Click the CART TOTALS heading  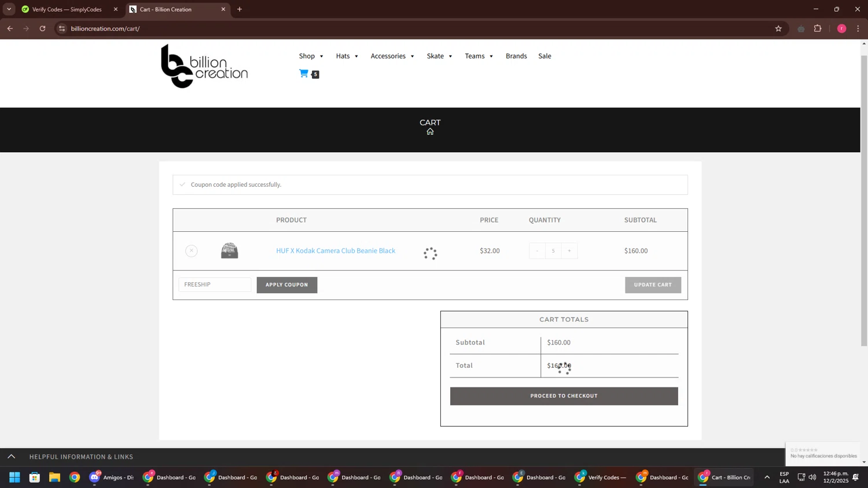pos(564,320)
